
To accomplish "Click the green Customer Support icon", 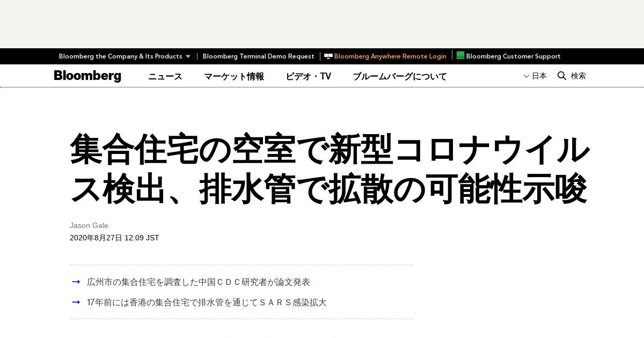I will (x=460, y=55).
